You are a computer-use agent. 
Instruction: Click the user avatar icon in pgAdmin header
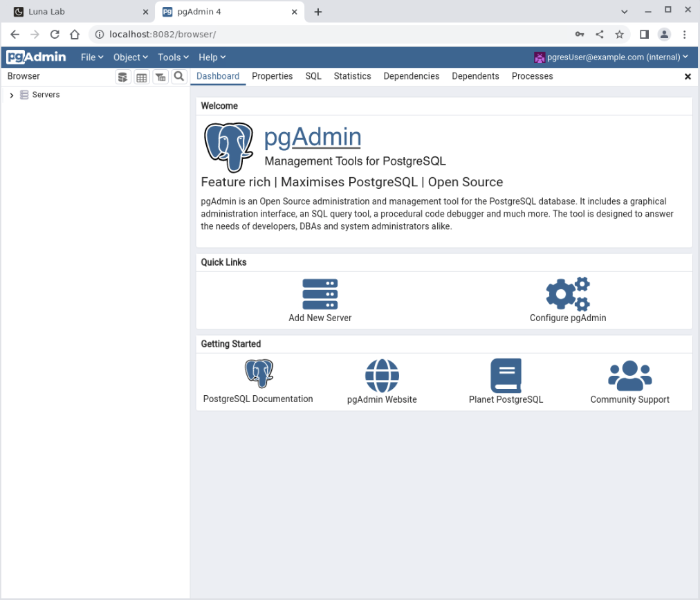click(x=540, y=57)
